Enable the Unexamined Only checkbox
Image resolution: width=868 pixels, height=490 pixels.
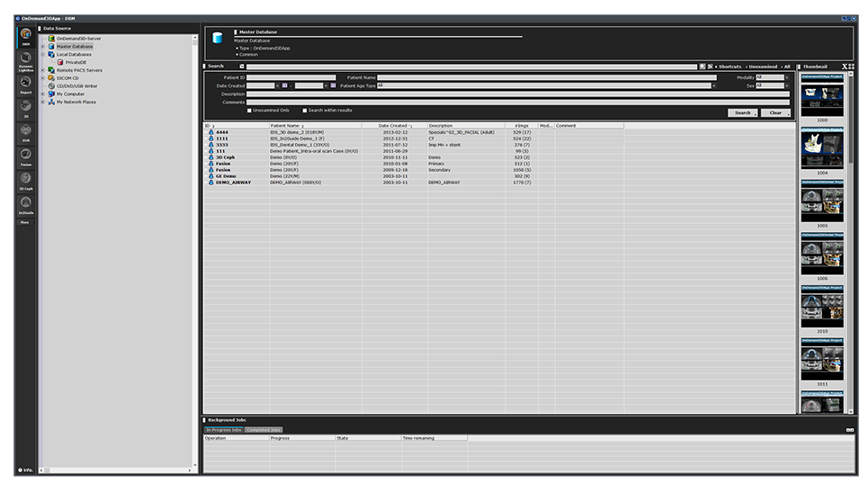(249, 111)
